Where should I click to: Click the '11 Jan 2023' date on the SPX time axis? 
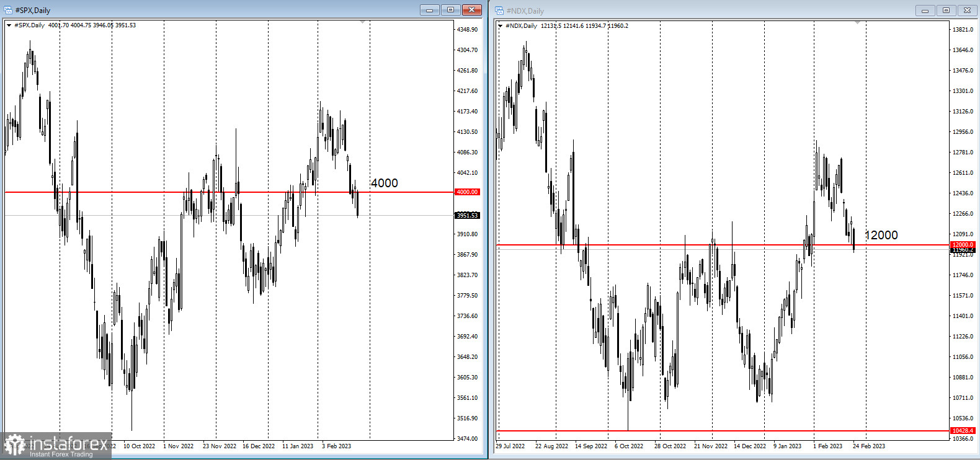click(298, 446)
